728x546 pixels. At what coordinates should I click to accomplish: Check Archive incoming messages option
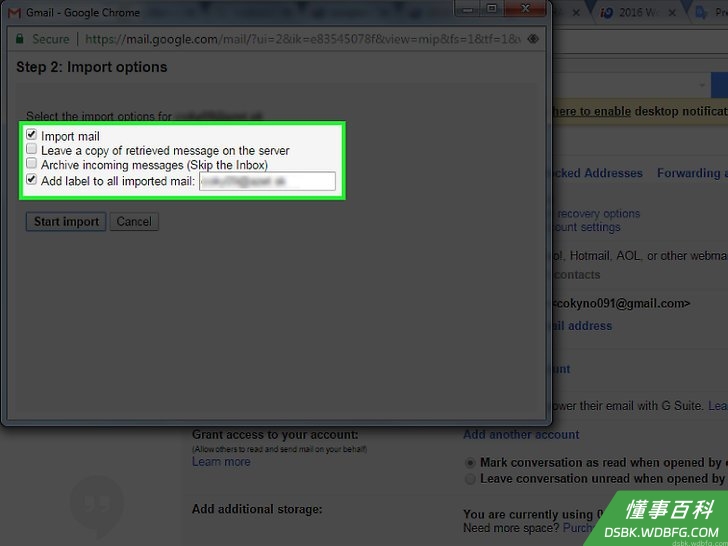tap(31, 163)
